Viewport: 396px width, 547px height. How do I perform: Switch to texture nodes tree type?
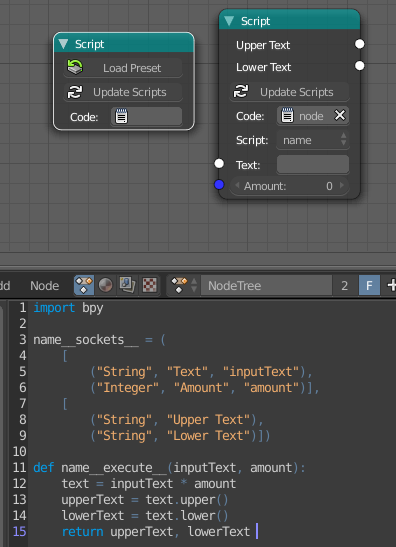(149, 285)
